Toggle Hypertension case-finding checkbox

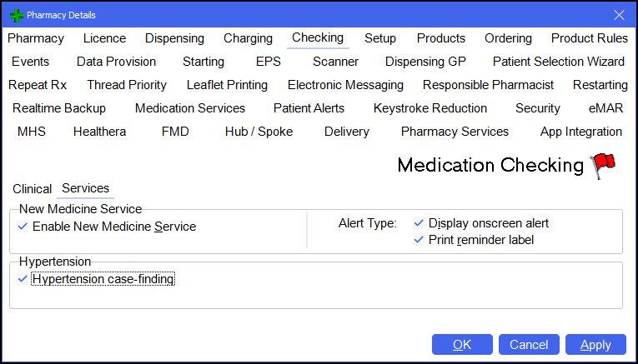pos(23,280)
